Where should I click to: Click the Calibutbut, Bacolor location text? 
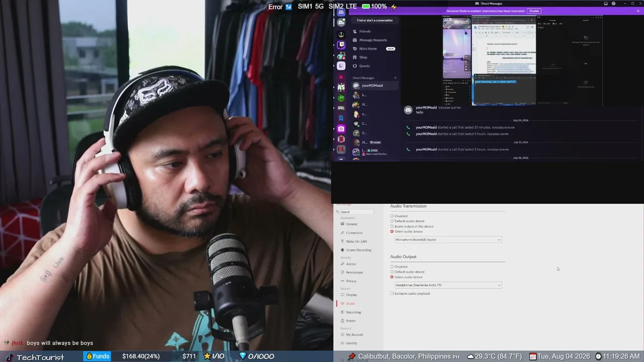pos(405,356)
